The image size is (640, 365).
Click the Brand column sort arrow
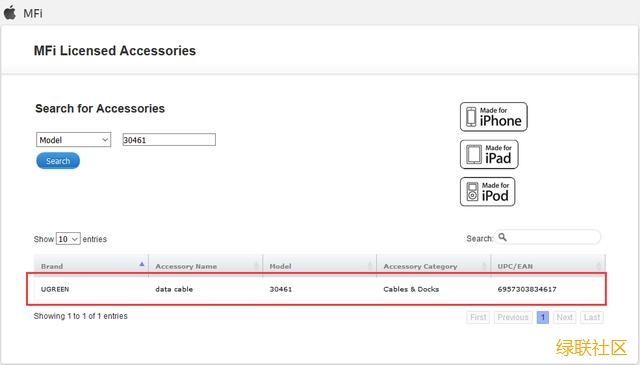[x=142, y=264]
